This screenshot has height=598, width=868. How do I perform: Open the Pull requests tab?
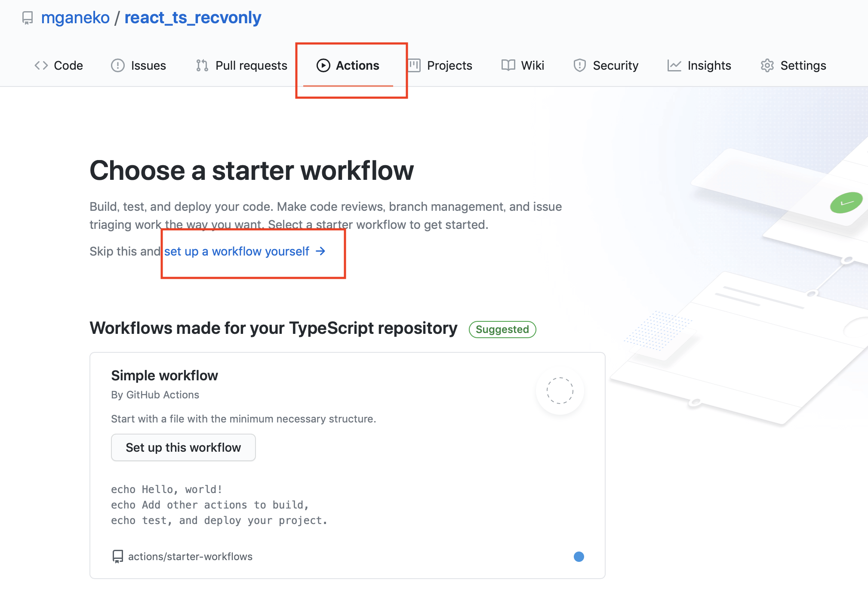click(241, 65)
